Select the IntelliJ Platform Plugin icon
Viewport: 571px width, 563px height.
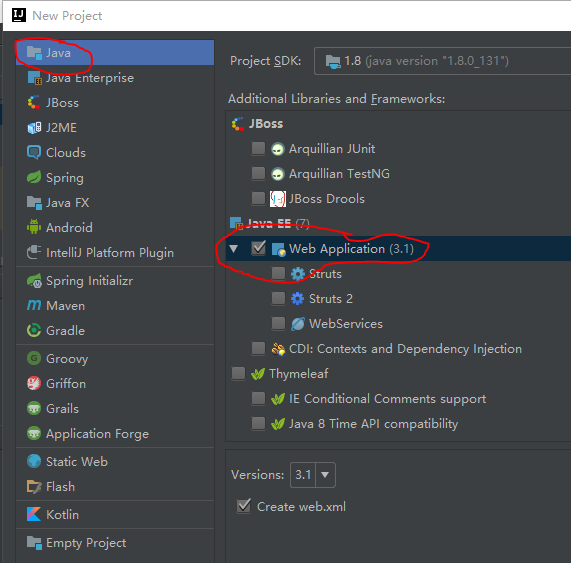(34, 252)
